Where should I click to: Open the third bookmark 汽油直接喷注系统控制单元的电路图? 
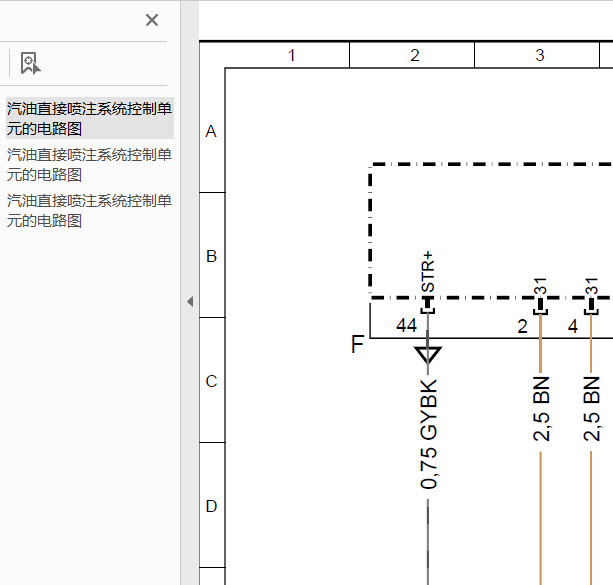tap(90, 211)
